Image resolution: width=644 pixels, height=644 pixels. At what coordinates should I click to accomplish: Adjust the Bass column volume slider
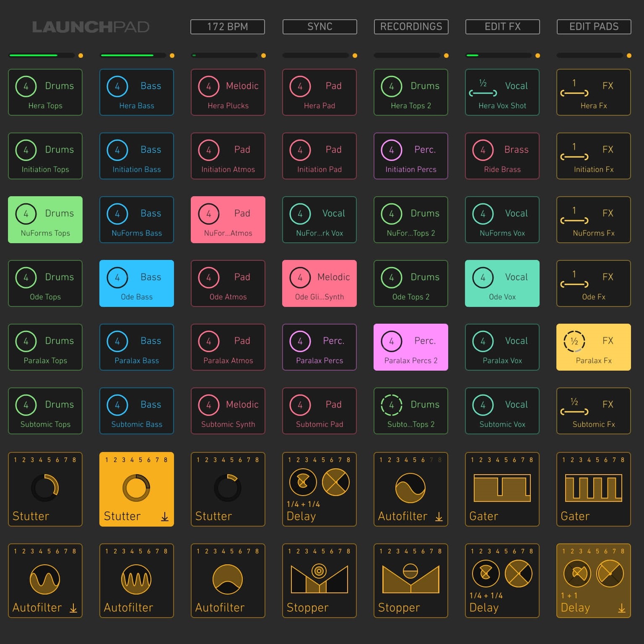coord(133,55)
